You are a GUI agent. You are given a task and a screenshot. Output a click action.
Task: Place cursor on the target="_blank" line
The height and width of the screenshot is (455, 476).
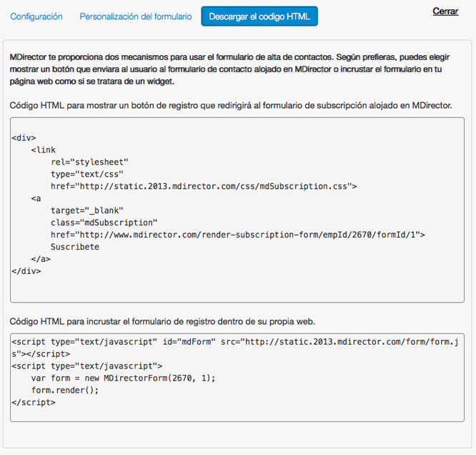point(87,210)
